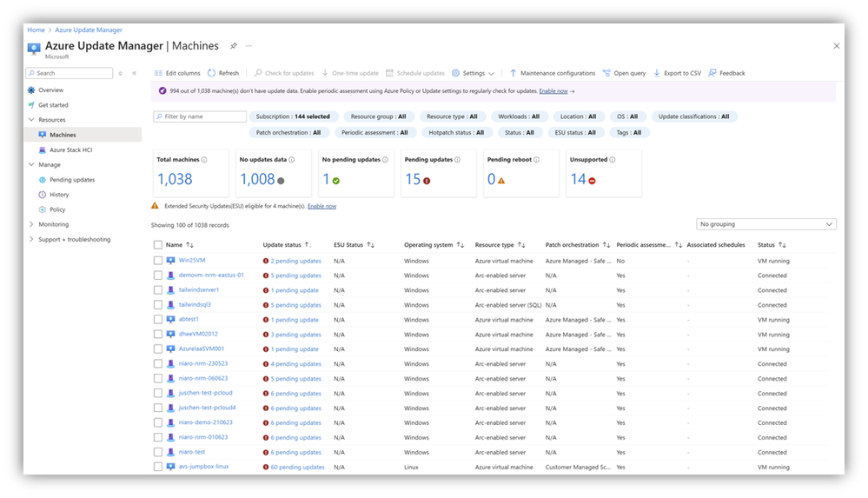Click Pending updates info icon on card

457,160
